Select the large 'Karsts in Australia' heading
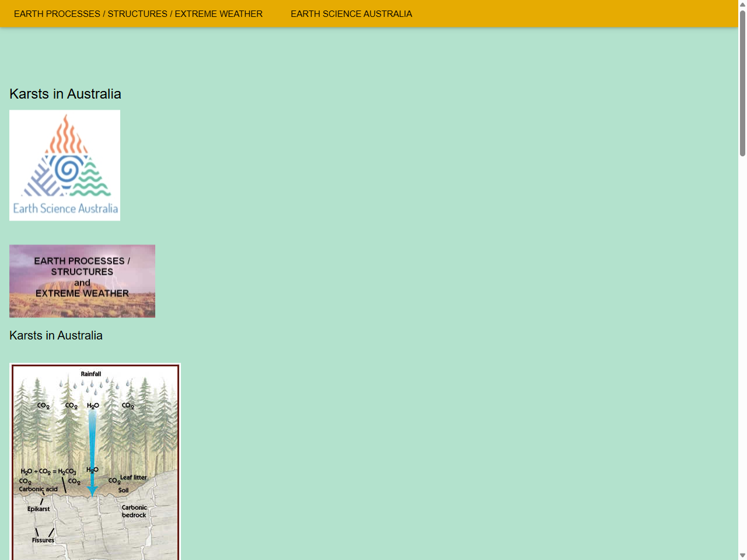Viewport: 747px width, 560px height. 65,94
